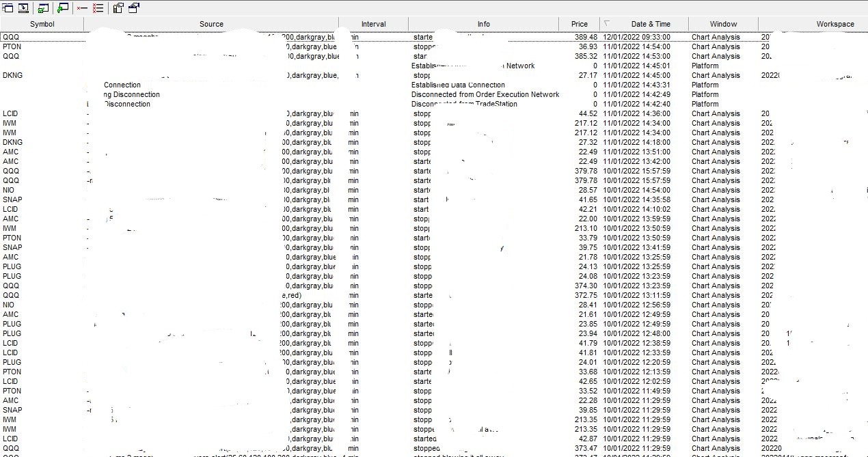Screen dimensions: 868x457
Task: Select the price cell 389.48
Action: (586, 37)
